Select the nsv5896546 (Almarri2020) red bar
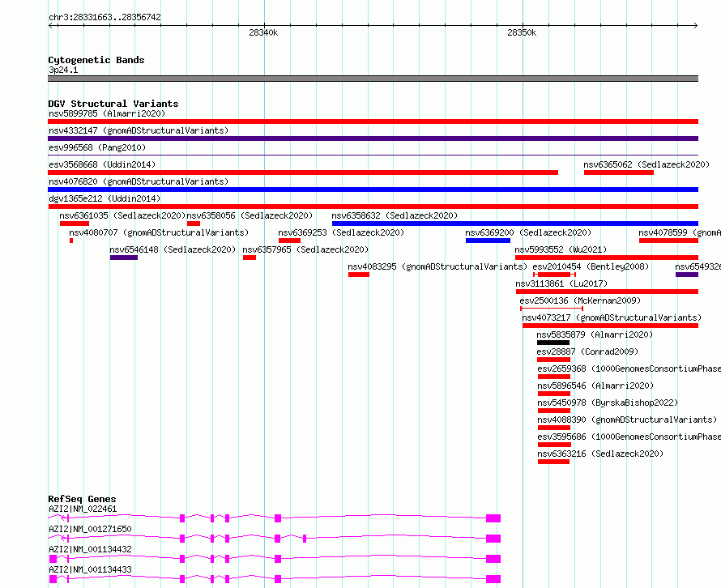Screen dimensions: 721x588 (553, 394)
